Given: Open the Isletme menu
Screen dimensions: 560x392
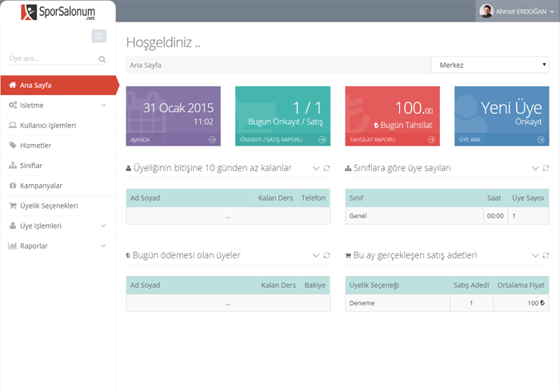Looking at the screenshot, I should click(x=58, y=106).
